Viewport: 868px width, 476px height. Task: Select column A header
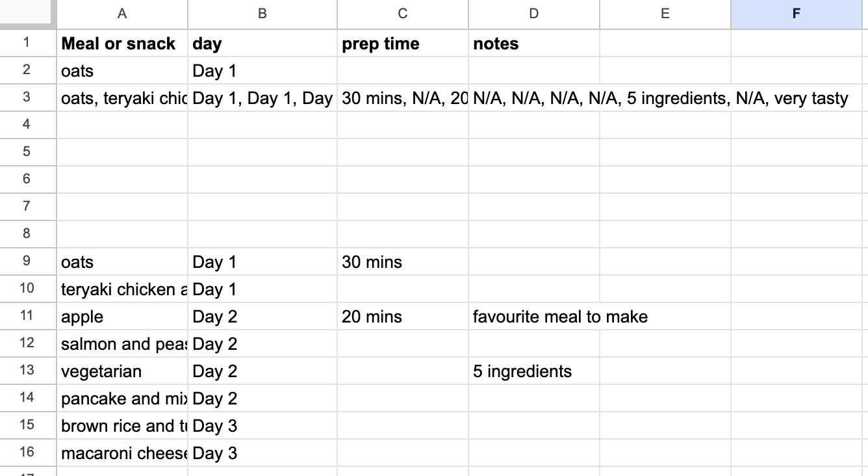point(122,14)
